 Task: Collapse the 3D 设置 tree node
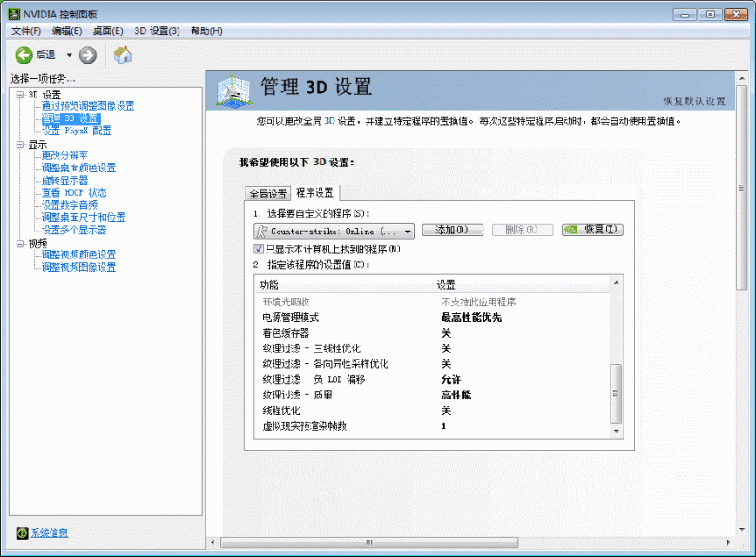(19, 94)
